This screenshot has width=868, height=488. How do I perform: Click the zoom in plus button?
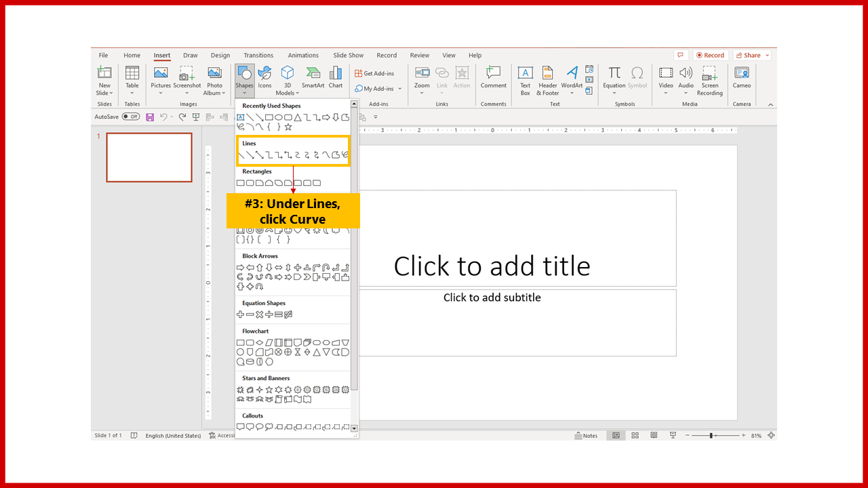[743, 436]
